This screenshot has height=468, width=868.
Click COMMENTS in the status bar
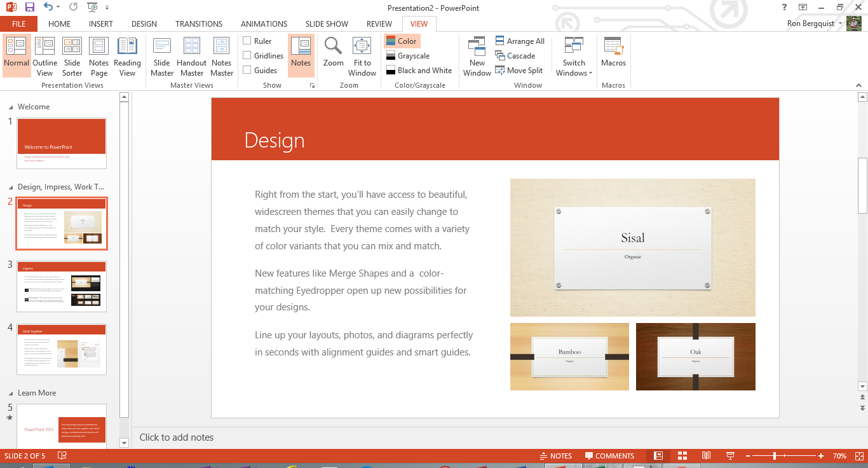click(609, 456)
